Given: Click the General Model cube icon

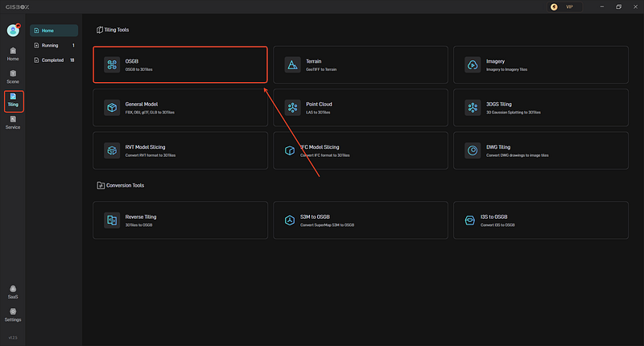Looking at the screenshot, I should (x=112, y=108).
